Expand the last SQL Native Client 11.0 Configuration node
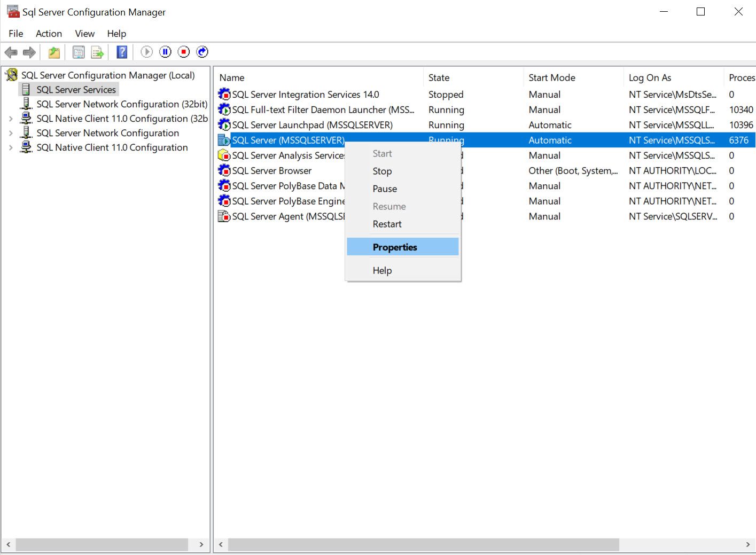The height and width of the screenshot is (555, 756). (11, 147)
